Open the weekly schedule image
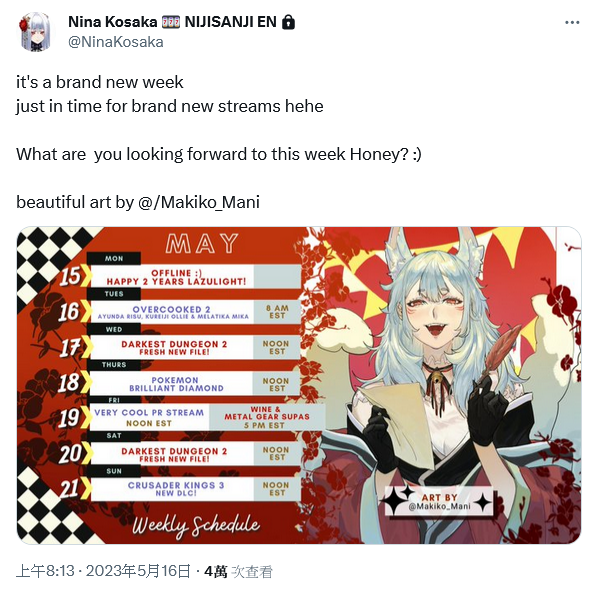Viewport: 598px width, 597px height. click(299, 385)
